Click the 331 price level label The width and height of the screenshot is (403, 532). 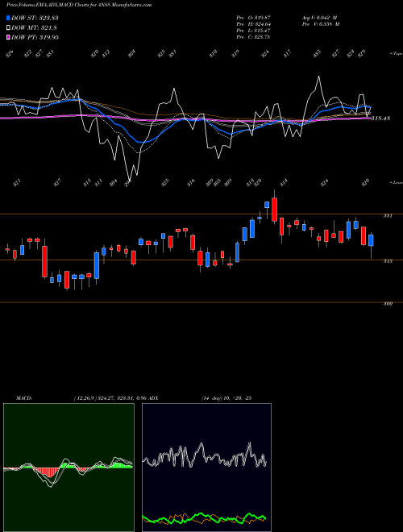tap(388, 216)
